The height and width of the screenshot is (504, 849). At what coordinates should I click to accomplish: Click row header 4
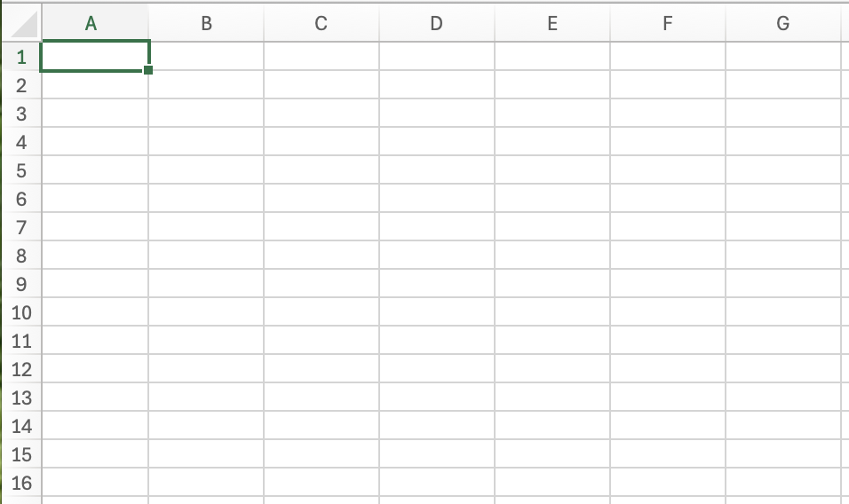pyautogui.click(x=22, y=142)
